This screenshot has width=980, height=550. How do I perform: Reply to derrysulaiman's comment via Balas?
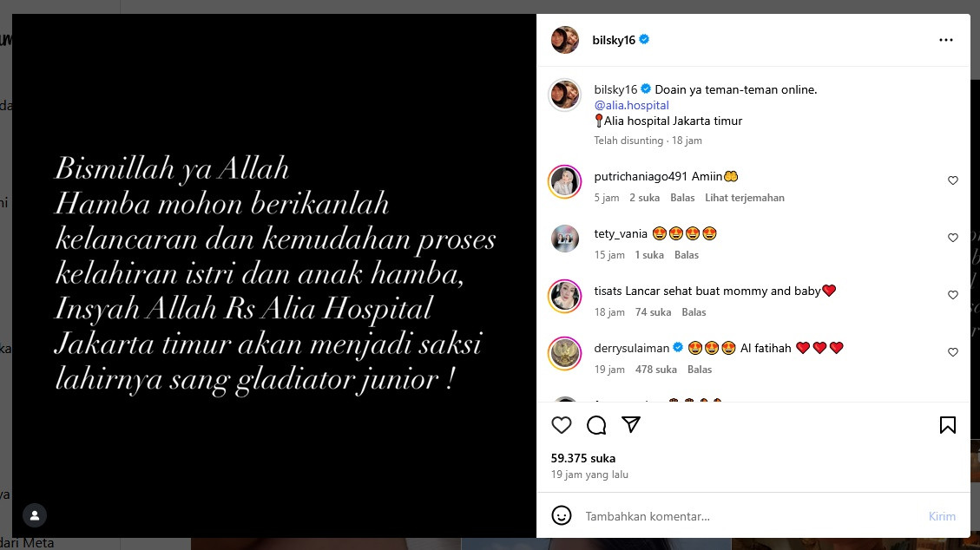[700, 370]
